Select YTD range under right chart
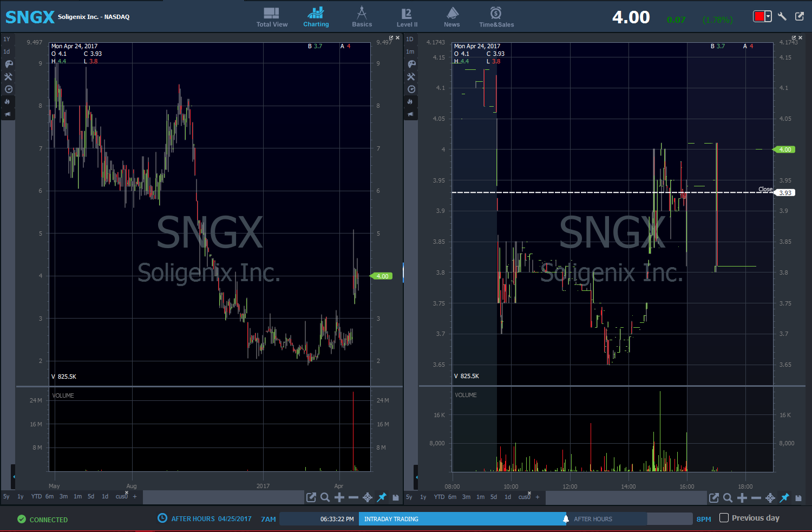 [439, 497]
